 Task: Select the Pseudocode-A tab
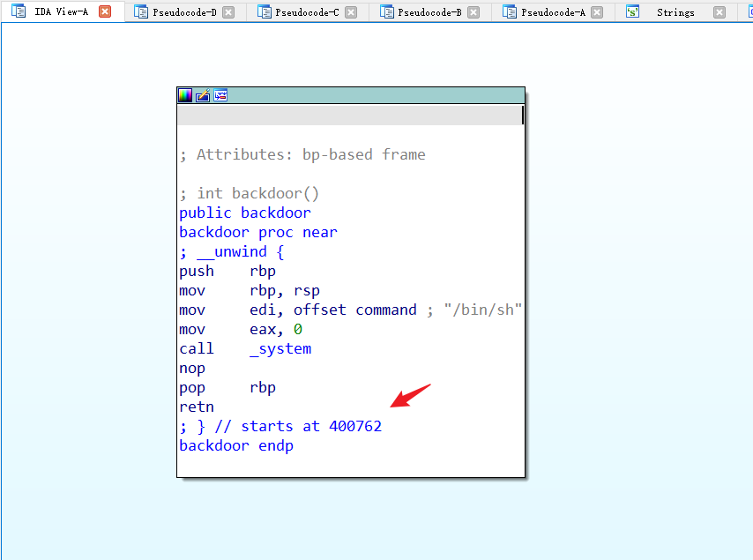pyautogui.click(x=554, y=12)
